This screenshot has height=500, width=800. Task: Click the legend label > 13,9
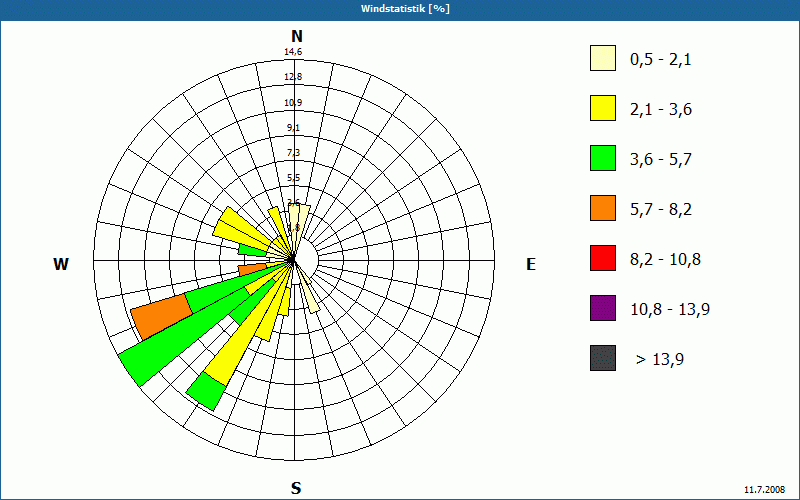(x=660, y=360)
